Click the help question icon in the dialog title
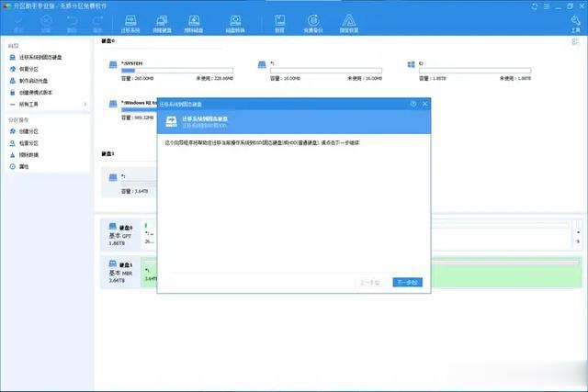The height and width of the screenshot is (392, 588). pyautogui.click(x=413, y=104)
